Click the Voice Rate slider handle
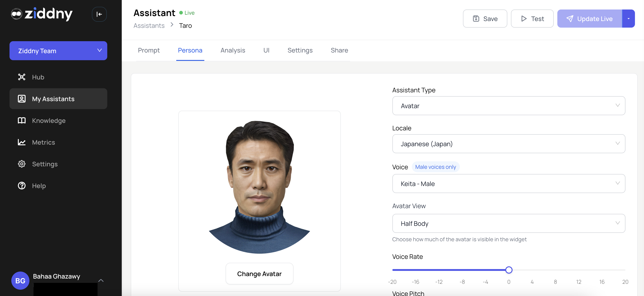644x296 pixels. tap(508, 270)
